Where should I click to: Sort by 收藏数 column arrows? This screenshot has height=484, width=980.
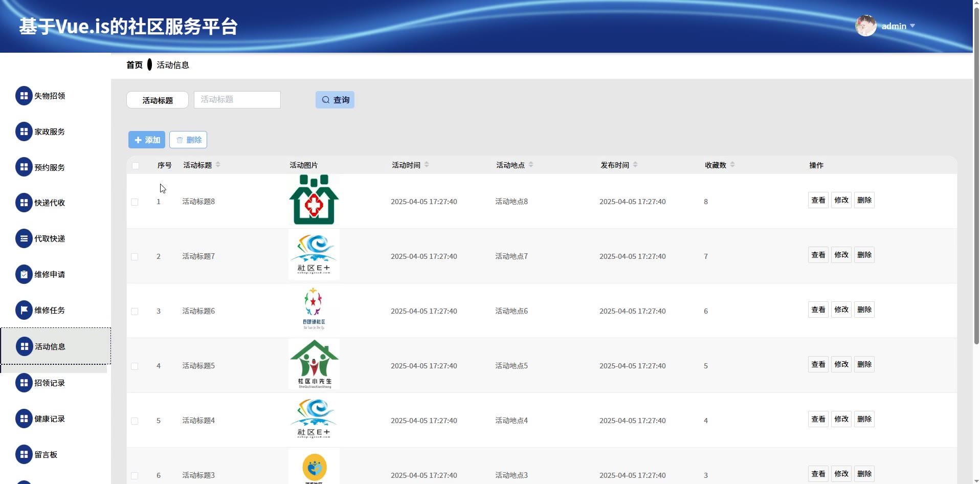(732, 165)
